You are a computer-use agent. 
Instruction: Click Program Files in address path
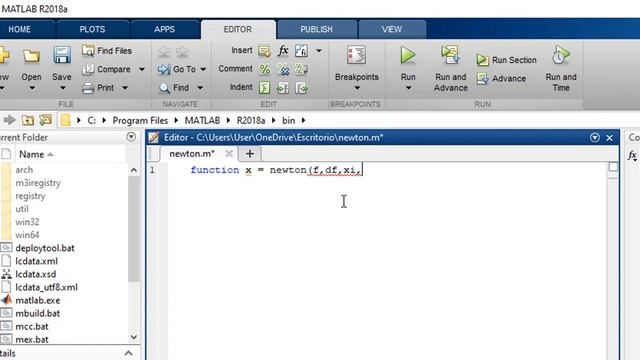[140, 120]
